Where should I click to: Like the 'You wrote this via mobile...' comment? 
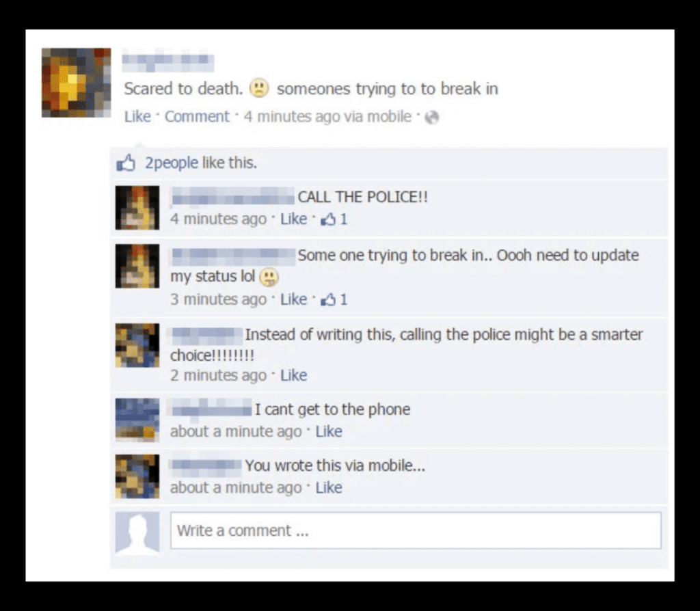[x=329, y=488]
